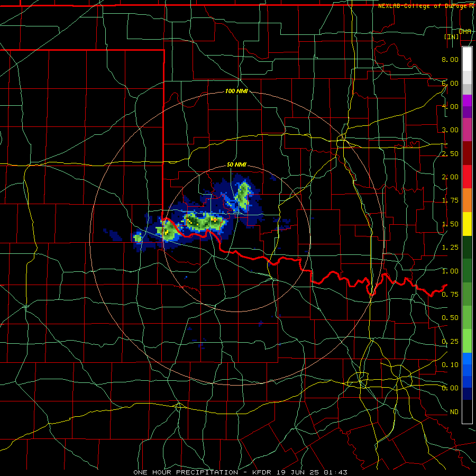The height and width of the screenshot is (476, 476).
Task: Click the ONE HOUR PRECIPITATION footer title
Action: coord(186,472)
